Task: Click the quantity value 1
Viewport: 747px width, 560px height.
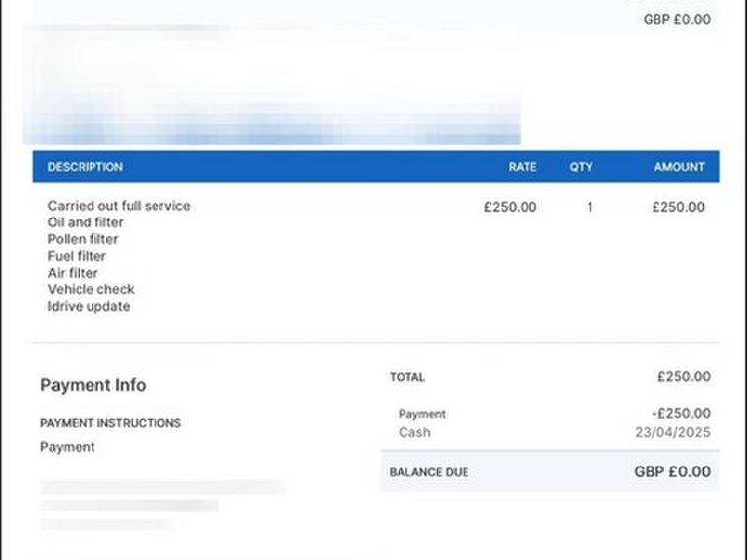Action: (x=590, y=207)
